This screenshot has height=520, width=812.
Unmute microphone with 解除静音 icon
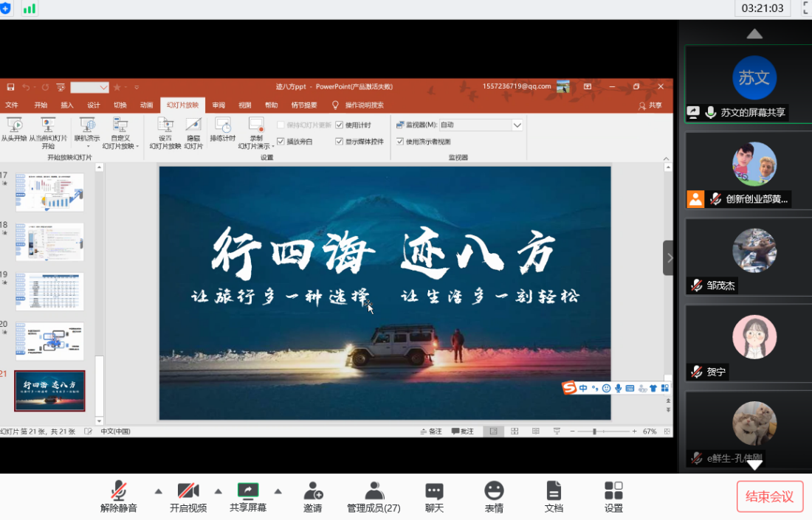[118, 492]
